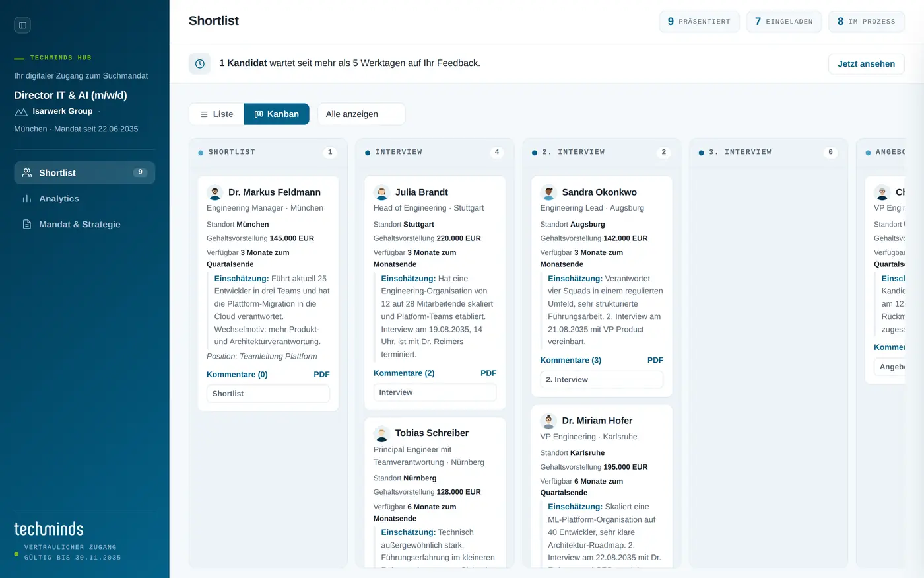Open Kommentare (0) for Markus Feldmann

tap(237, 375)
